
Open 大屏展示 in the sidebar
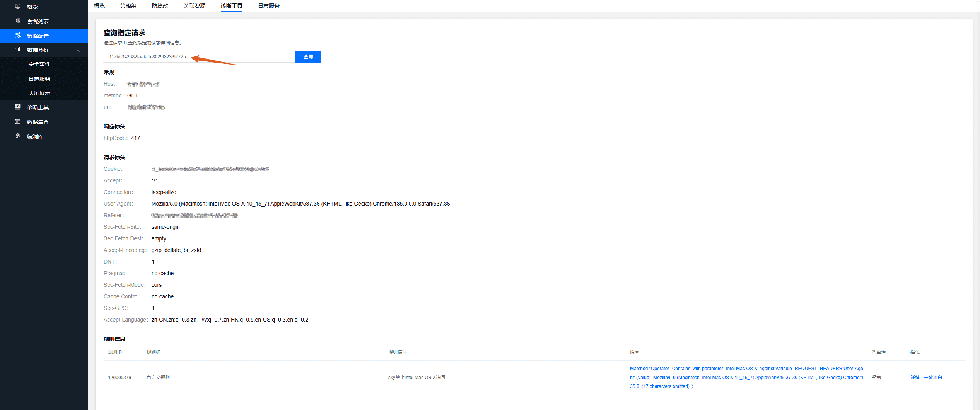tap(39, 93)
